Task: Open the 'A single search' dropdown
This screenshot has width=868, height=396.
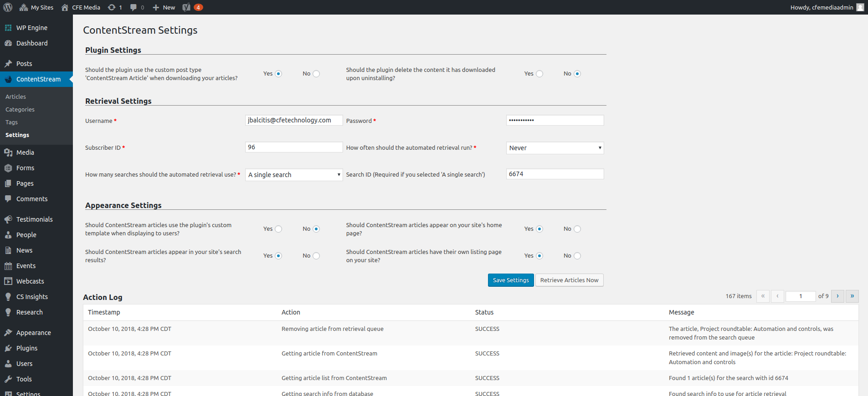Action: coord(294,175)
